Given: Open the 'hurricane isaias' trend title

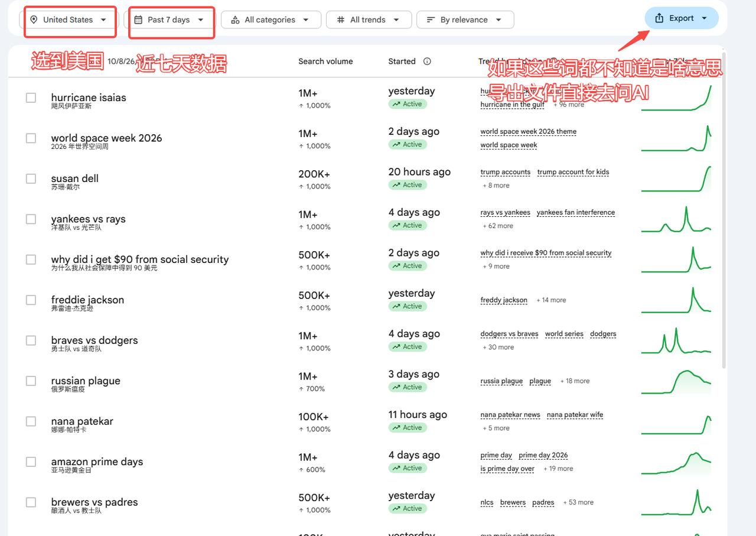Looking at the screenshot, I should [x=89, y=98].
